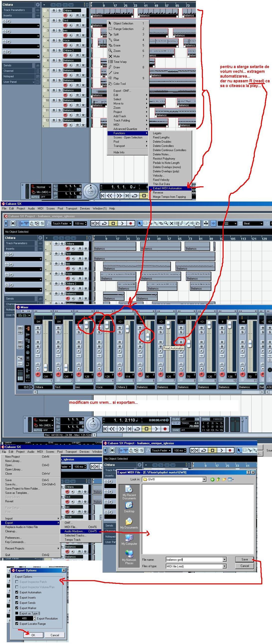The width and height of the screenshot is (272, 644).
Task: Click the Autoscroll icon in middle project toolbar
Action: coord(206,223)
